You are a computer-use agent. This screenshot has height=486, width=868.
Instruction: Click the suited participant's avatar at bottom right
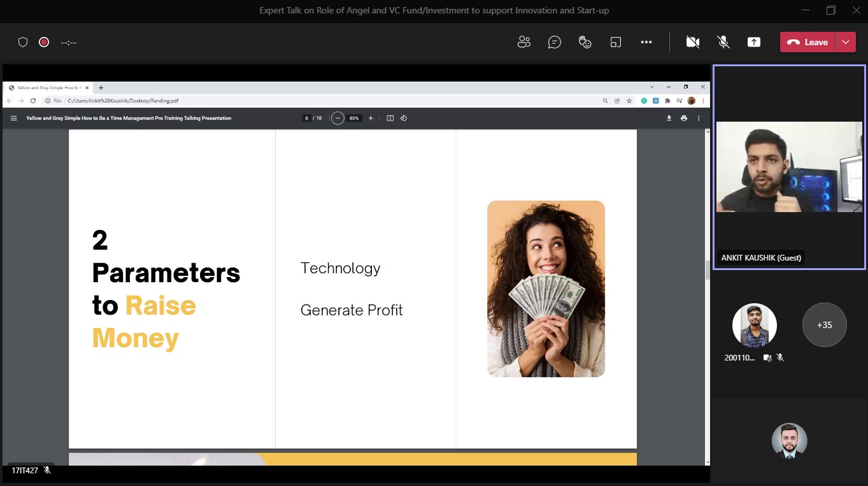tap(789, 441)
